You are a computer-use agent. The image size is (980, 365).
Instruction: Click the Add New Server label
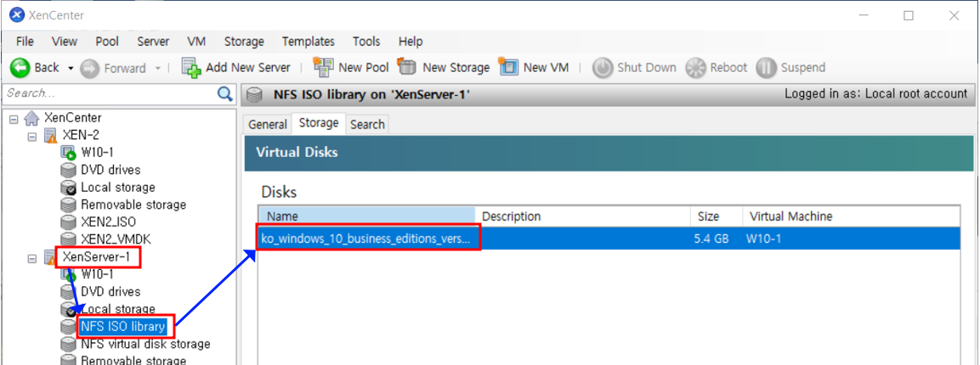248,67
